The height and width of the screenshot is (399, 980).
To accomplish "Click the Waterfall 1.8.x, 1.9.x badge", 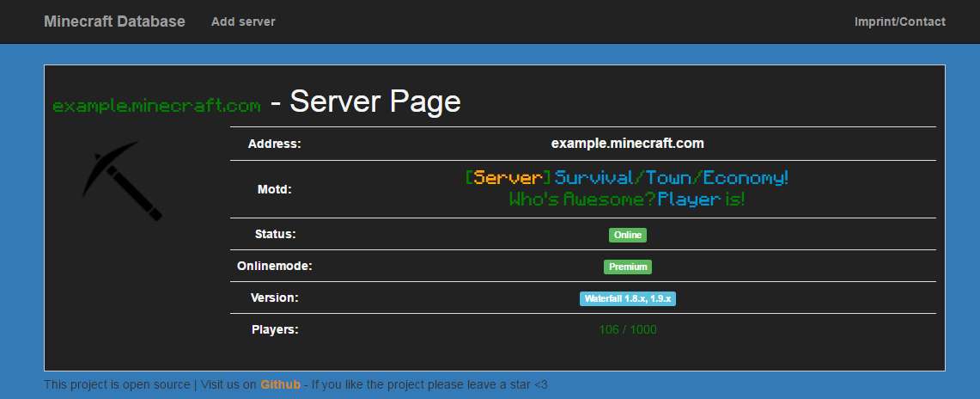I will 628,299.
